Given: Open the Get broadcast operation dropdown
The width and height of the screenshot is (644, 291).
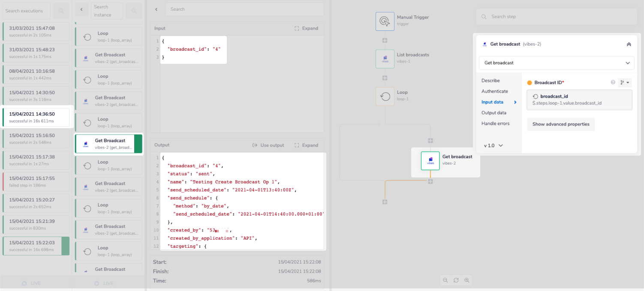Looking at the screenshot, I should click(556, 63).
